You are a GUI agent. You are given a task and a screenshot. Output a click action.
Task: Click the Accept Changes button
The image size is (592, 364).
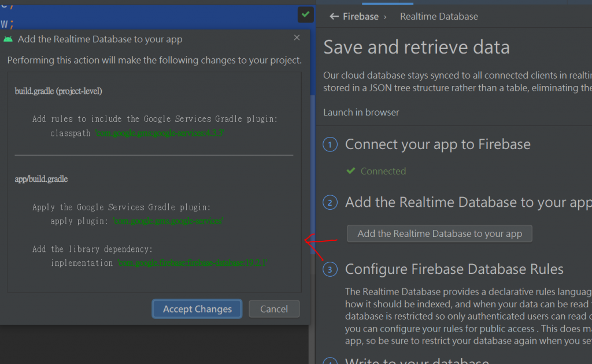coord(197,309)
